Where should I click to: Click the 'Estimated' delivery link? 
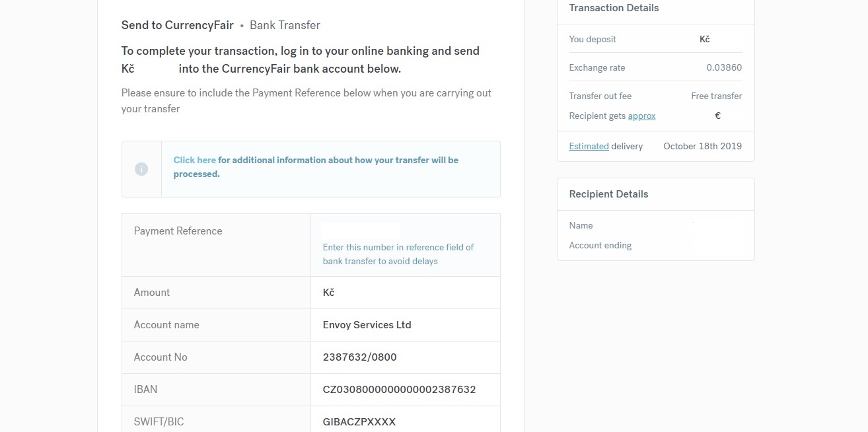pyautogui.click(x=589, y=146)
